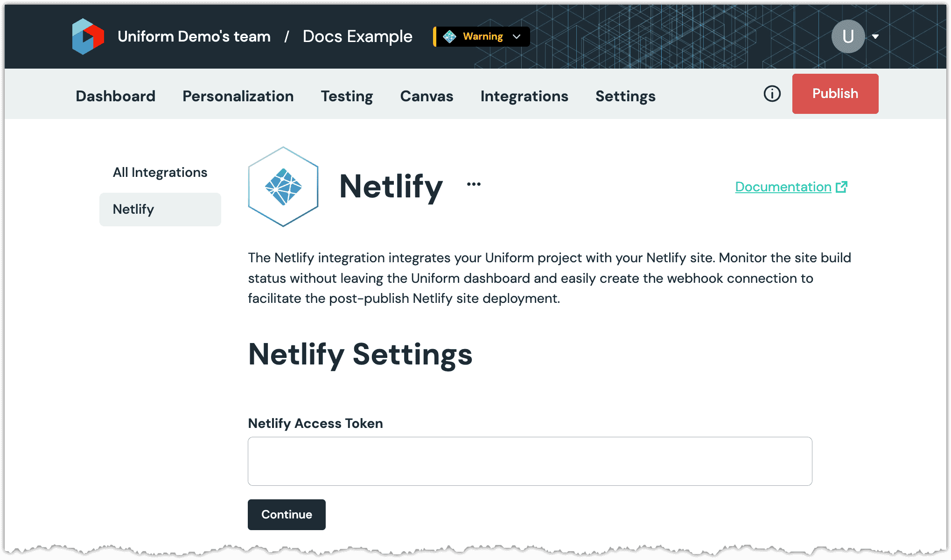This screenshot has width=951, height=560.
Task: Open the Uniform Demo's team breadcrumb
Action: 194,36
